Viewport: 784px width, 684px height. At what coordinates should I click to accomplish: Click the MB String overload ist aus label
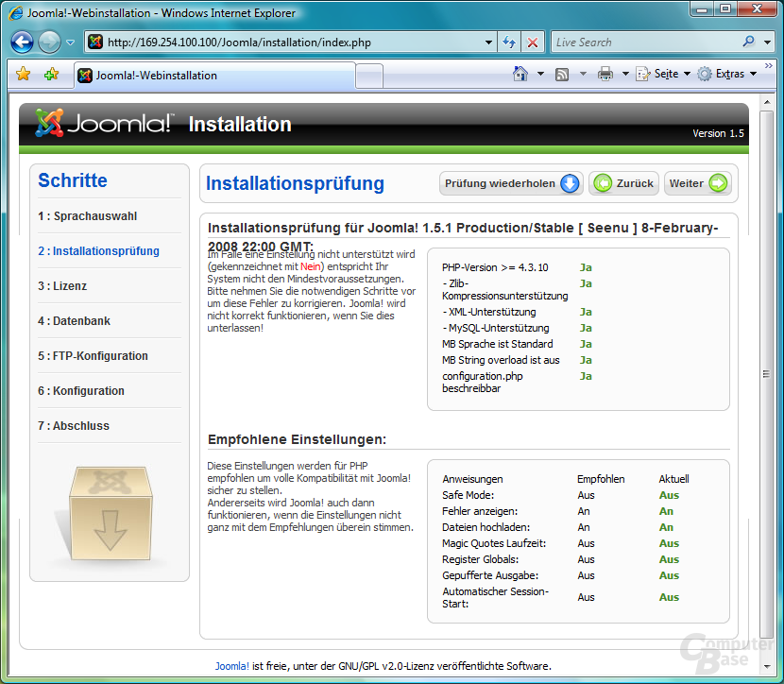click(x=501, y=360)
